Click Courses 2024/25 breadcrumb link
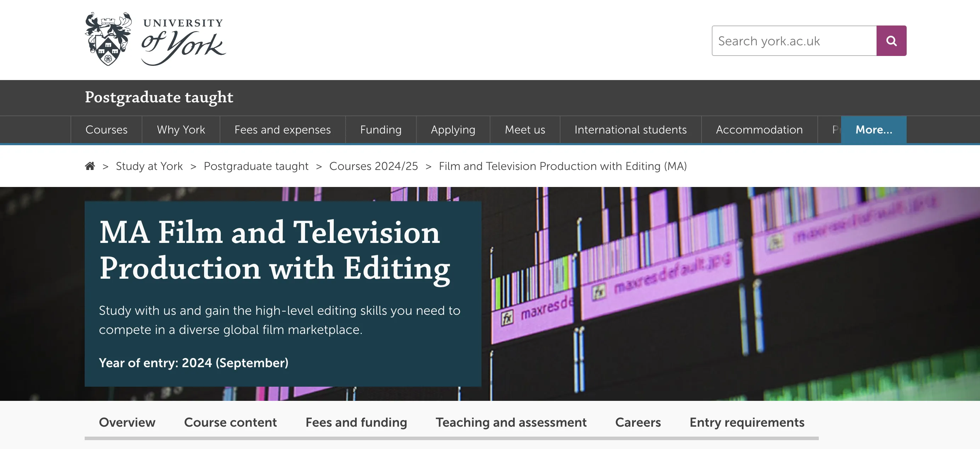This screenshot has height=449, width=980. [x=373, y=166]
